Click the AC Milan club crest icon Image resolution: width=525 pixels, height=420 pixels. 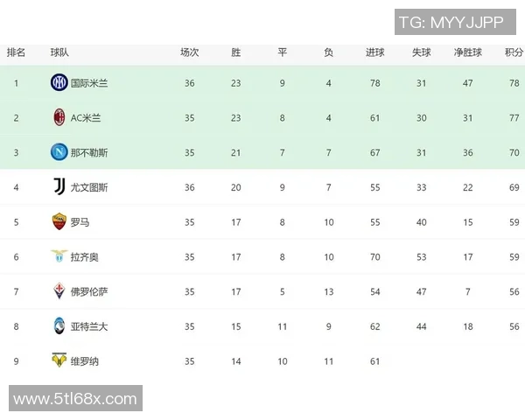coord(59,117)
